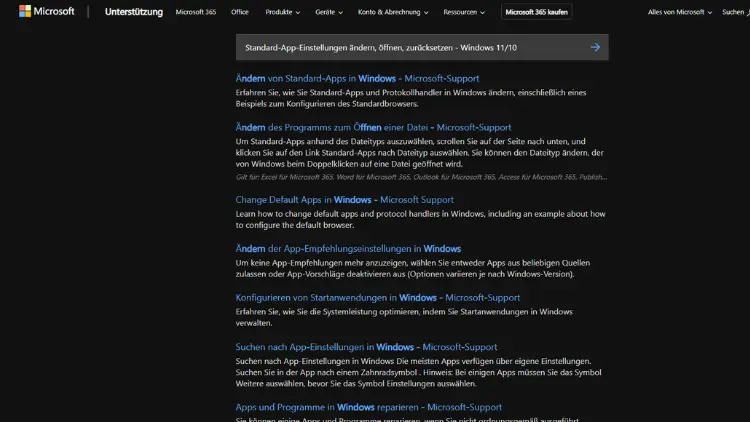Open result Ändern der App-Empfehlungseinstellungen in Windows
The height and width of the screenshot is (422, 750).
(x=348, y=249)
